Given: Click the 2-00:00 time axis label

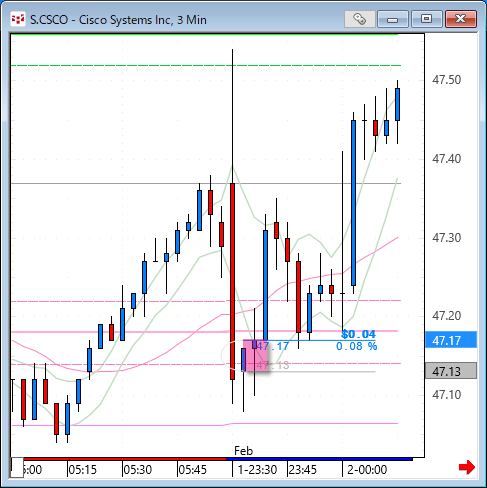Looking at the screenshot, I should (367, 470).
